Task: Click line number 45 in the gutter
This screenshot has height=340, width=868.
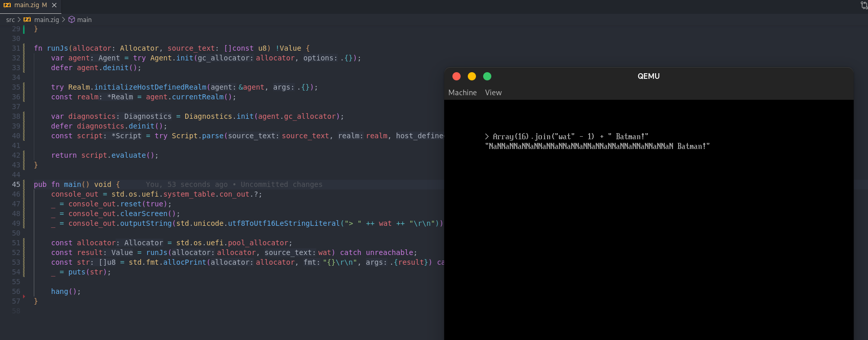Action: [x=16, y=184]
